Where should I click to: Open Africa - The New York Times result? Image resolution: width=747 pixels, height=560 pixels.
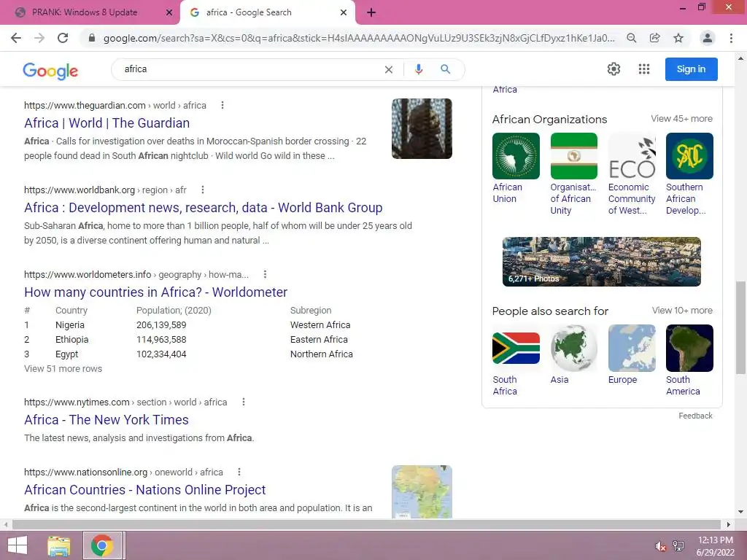(107, 419)
